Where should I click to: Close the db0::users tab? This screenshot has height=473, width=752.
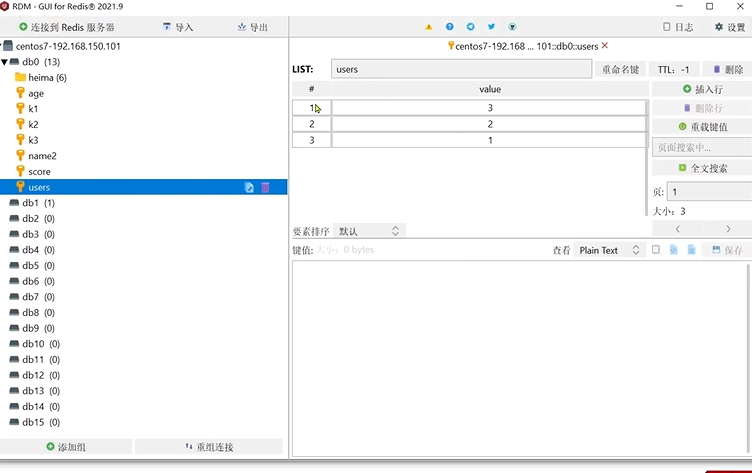pos(605,46)
